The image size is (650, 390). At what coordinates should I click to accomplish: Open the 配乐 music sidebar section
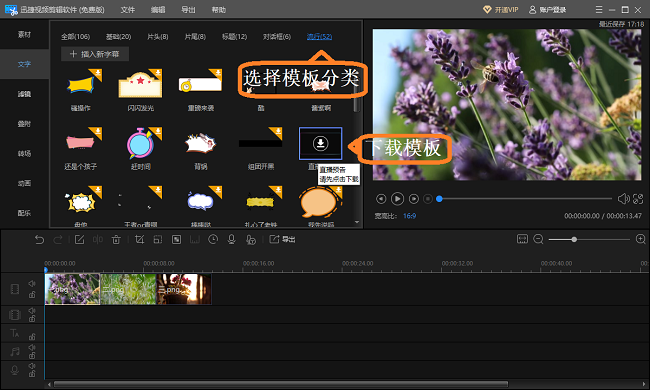click(24, 213)
